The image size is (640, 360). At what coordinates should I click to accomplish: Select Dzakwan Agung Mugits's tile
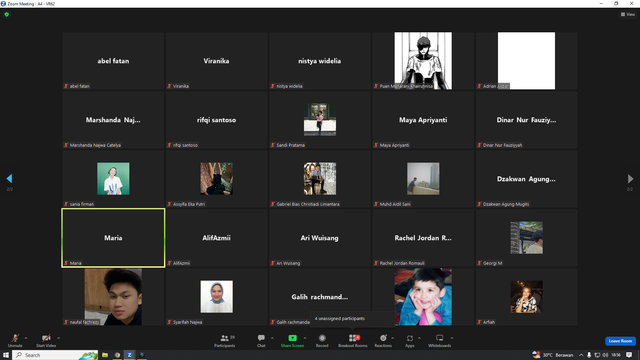point(527,179)
